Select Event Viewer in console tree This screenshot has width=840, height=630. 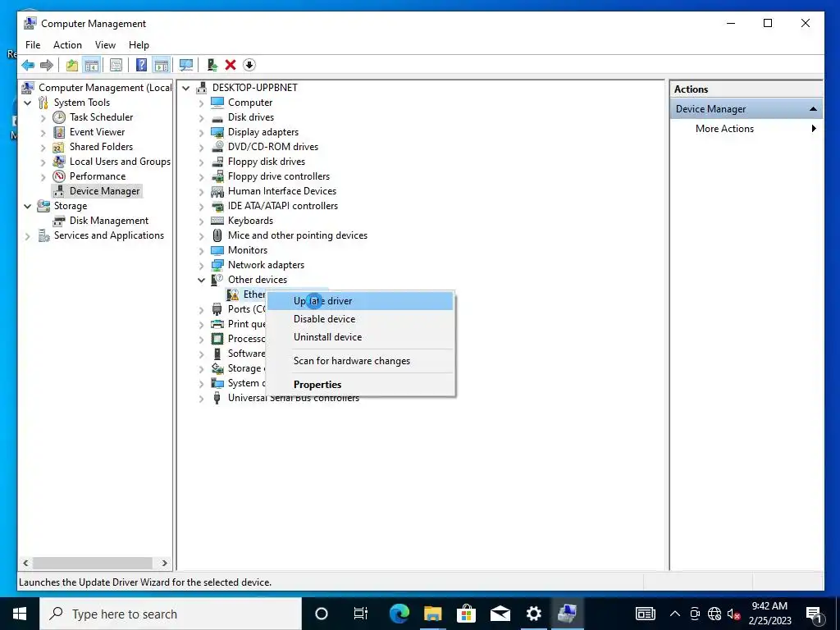(x=97, y=132)
